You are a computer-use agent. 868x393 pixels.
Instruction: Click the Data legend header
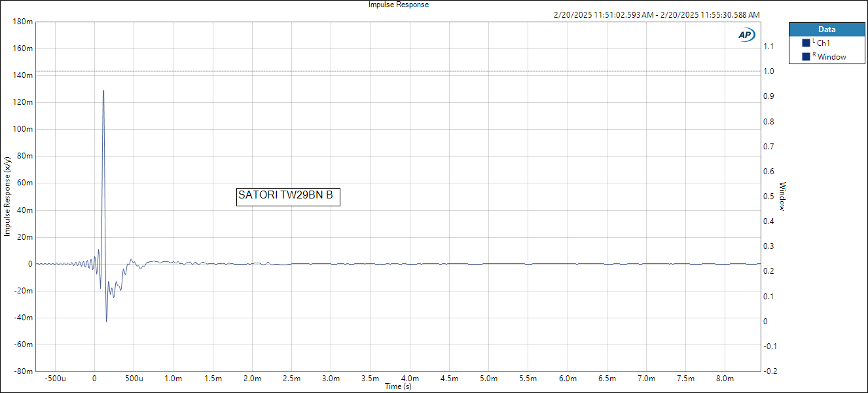pos(827,29)
